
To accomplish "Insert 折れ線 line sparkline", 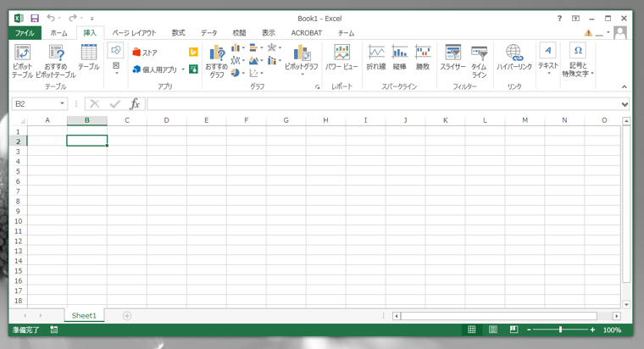I will (376, 57).
